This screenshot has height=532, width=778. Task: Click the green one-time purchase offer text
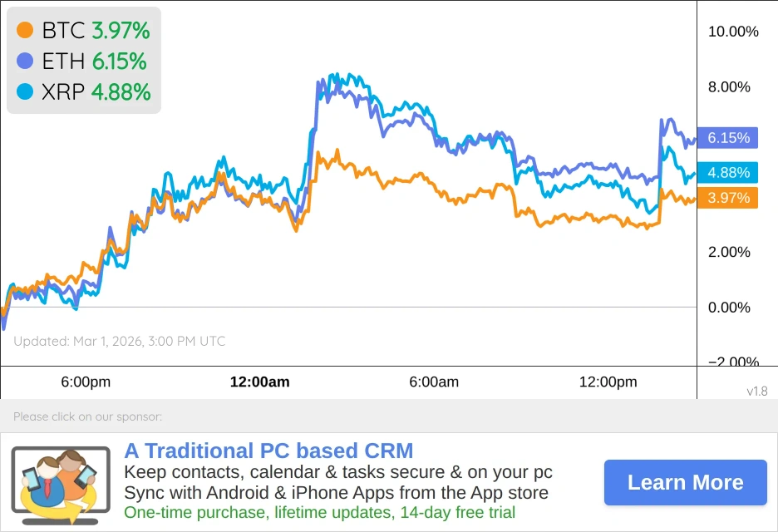click(x=319, y=513)
